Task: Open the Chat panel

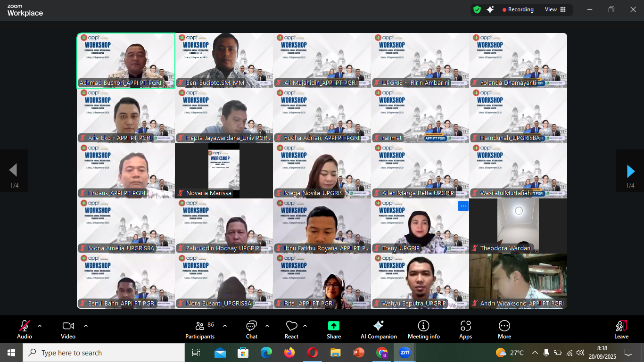Action: 252,329
